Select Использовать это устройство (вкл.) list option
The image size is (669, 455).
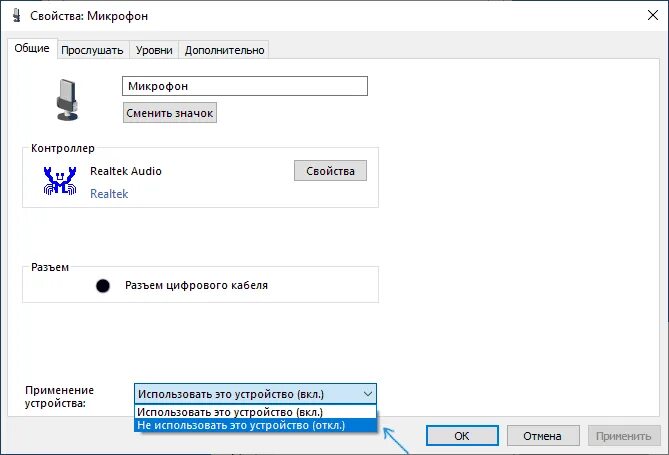coord(256,412)
